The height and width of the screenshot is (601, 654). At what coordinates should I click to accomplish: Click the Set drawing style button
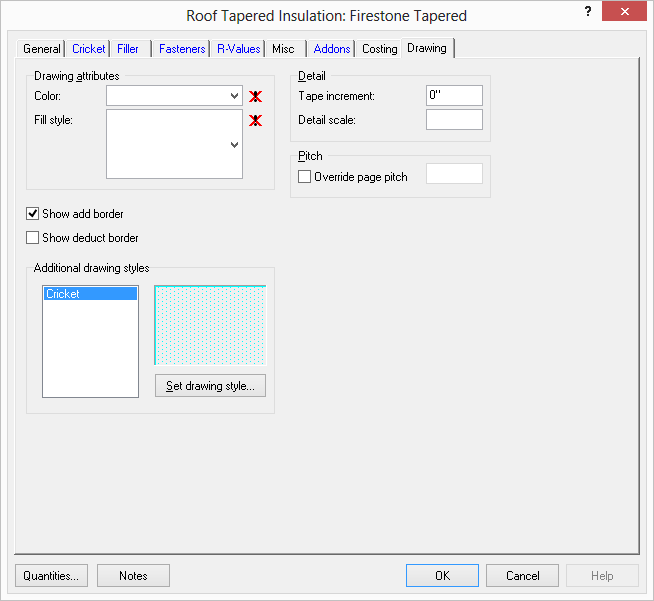(210, 386)
